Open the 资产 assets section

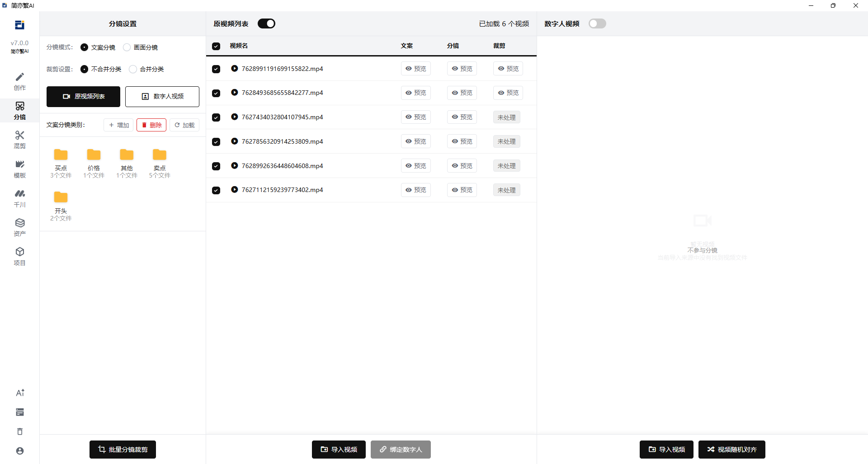(x=19, y=227)
